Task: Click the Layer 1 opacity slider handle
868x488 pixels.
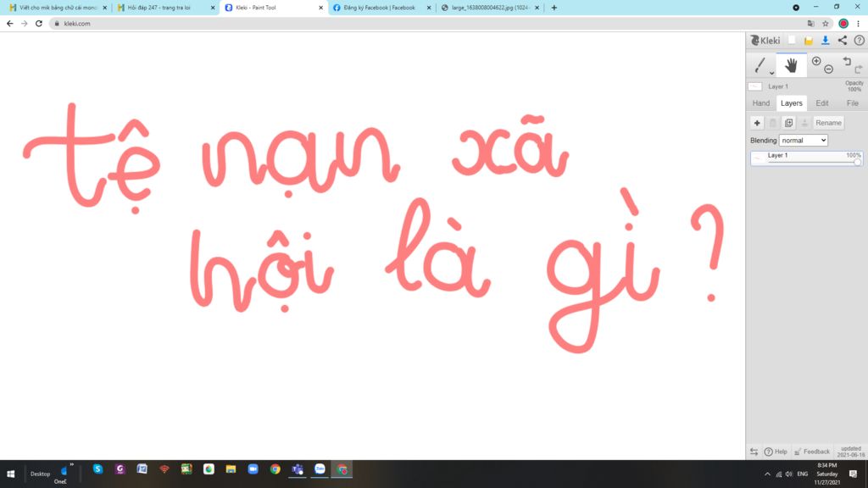Action: [858, 162]
